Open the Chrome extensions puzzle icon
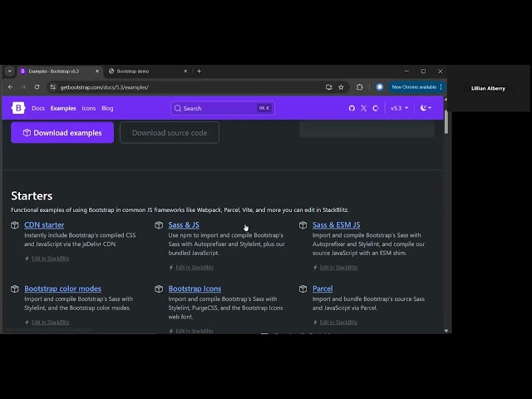 (x=359, y=87)
